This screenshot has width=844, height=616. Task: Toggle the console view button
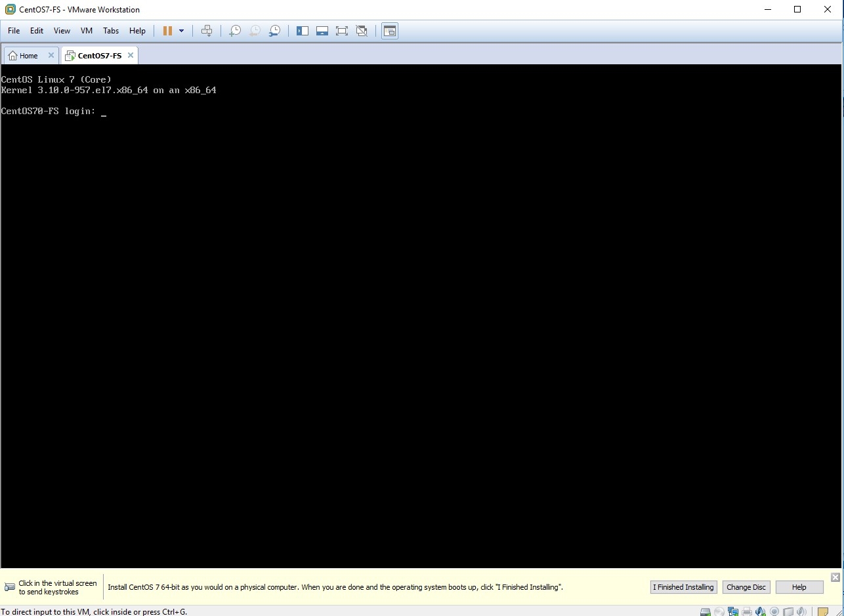tap(390, 31)
